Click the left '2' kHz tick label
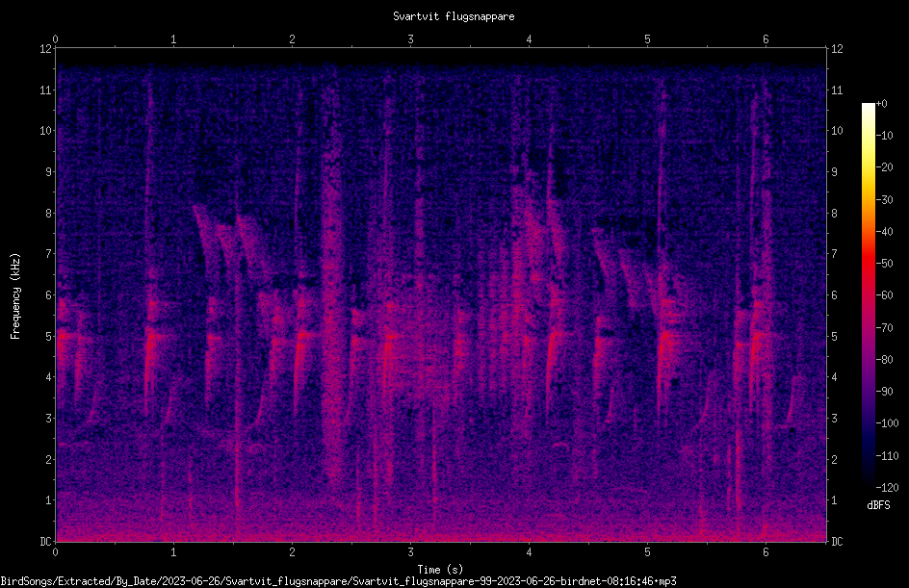This screenshot has height=588, width=909. [x=49, y=459]
